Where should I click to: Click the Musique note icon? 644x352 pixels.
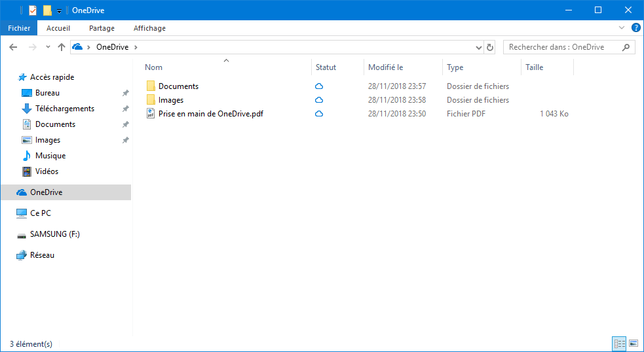[27, 156]
